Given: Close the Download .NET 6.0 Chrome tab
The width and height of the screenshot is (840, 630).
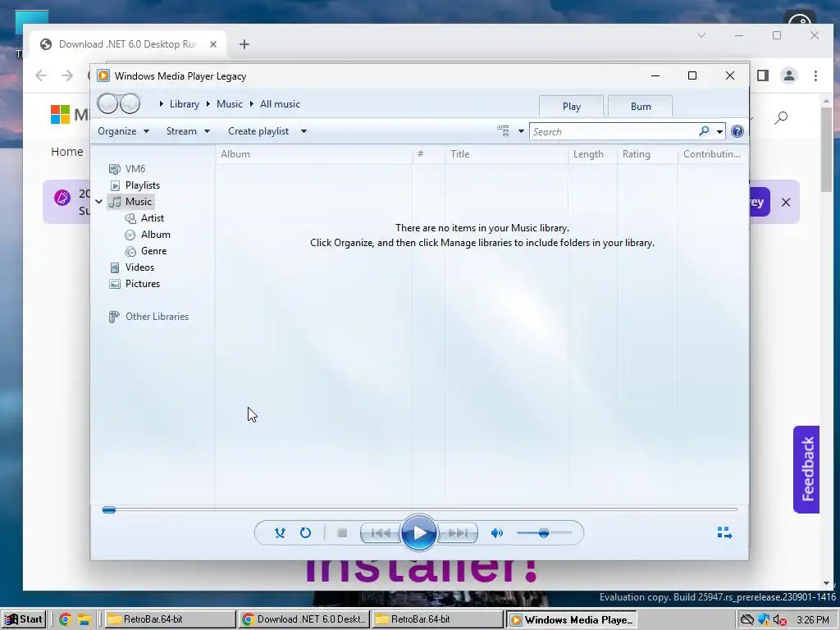Looking at the screenshot, I should click(x=213, y=44).
